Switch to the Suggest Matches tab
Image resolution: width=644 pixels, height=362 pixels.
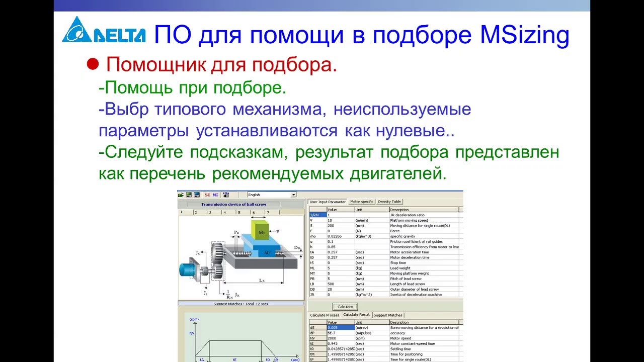pos(388,315)
